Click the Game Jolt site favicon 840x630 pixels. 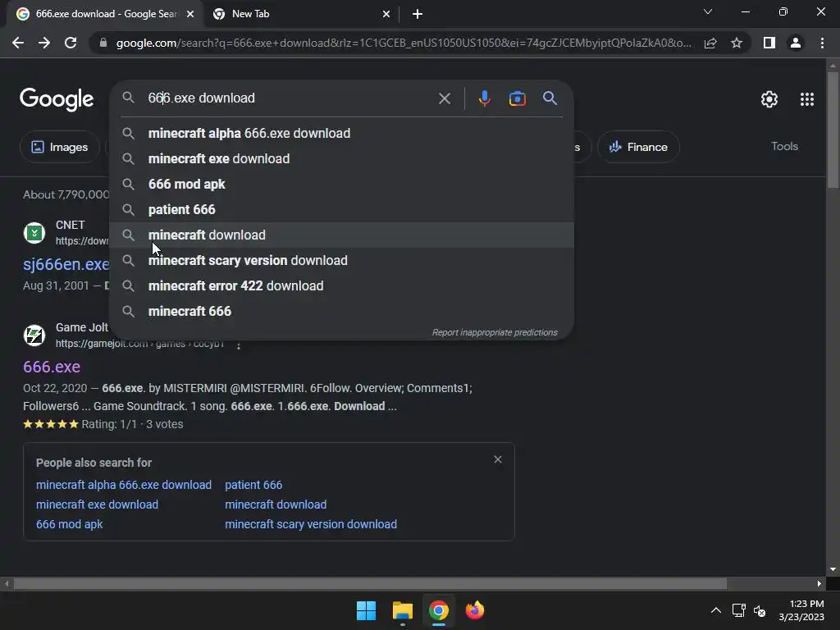pyautogui.click(x=34, y=336)
